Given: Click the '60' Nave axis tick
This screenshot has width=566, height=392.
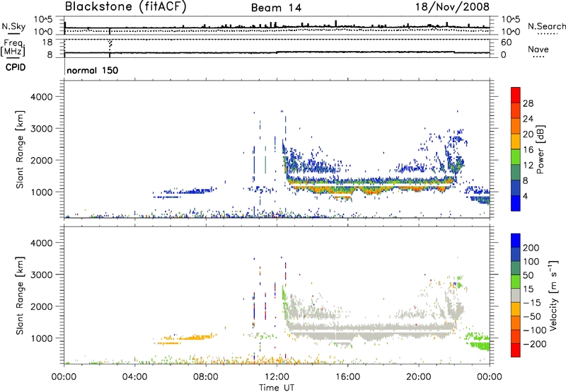Looking at the screenshot, I should pyautogui.click(x=507, y=42).
